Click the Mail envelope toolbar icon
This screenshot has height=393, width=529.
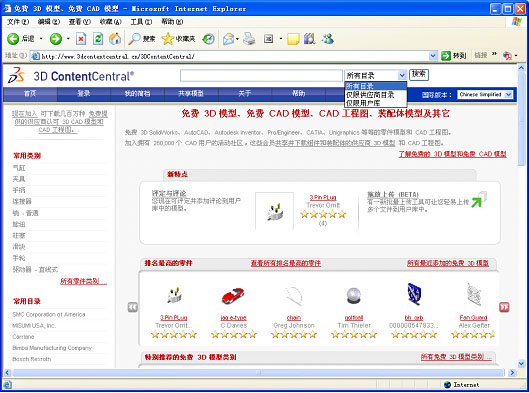[228, 39]
